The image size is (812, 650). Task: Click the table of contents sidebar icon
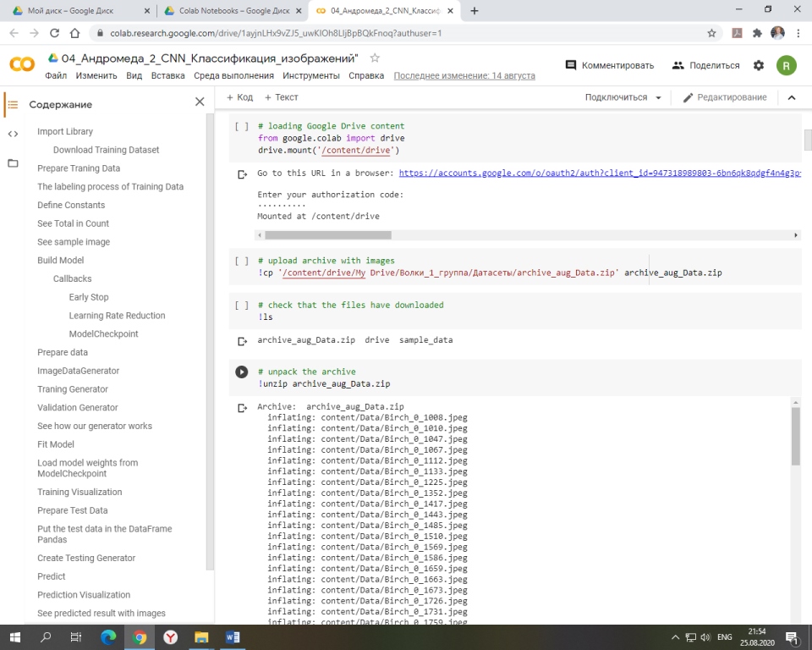point(13,105)
